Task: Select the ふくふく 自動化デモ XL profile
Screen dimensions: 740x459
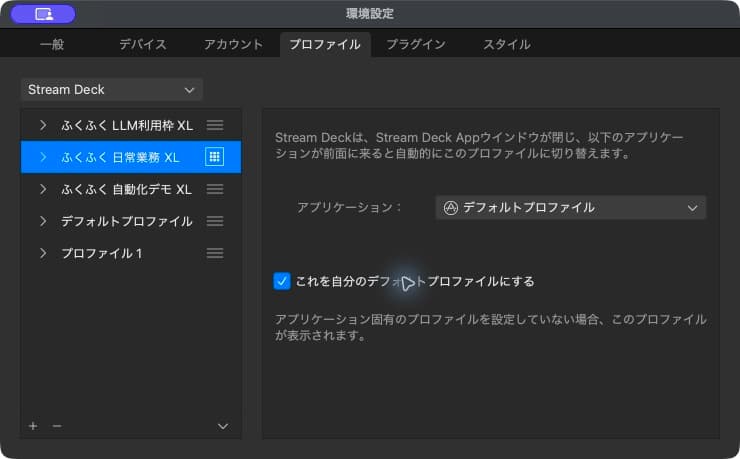Action: 131,189
